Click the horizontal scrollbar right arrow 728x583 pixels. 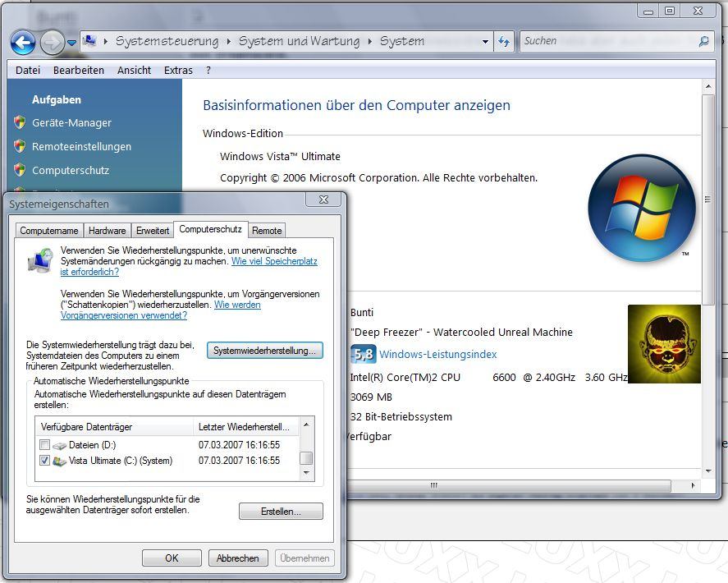tap(693, 485)
